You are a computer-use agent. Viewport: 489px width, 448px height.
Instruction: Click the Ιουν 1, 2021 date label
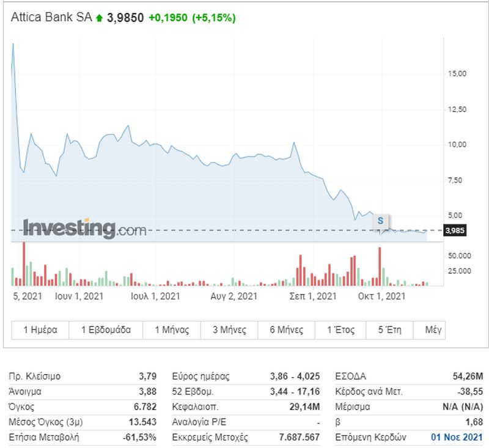tap(79, 296)
